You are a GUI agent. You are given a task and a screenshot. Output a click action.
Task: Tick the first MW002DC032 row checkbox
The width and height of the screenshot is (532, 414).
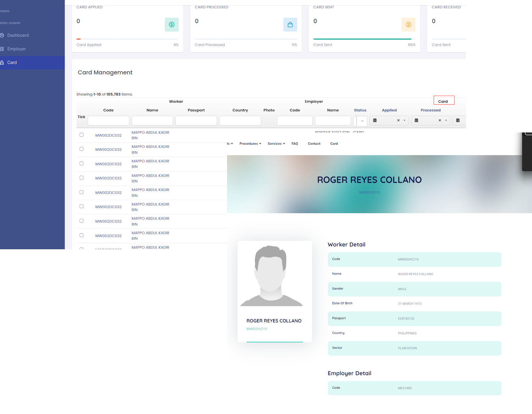(82, 135)
